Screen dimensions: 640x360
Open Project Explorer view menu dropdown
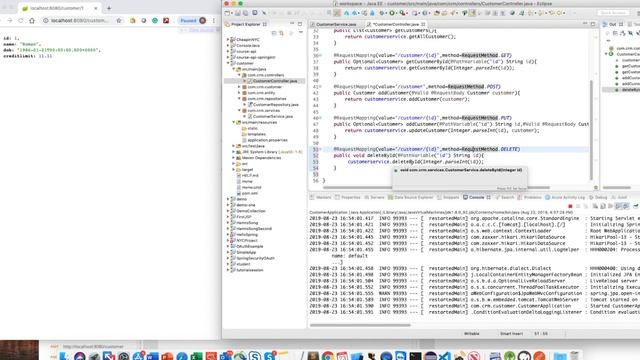(x=301, y=33)
